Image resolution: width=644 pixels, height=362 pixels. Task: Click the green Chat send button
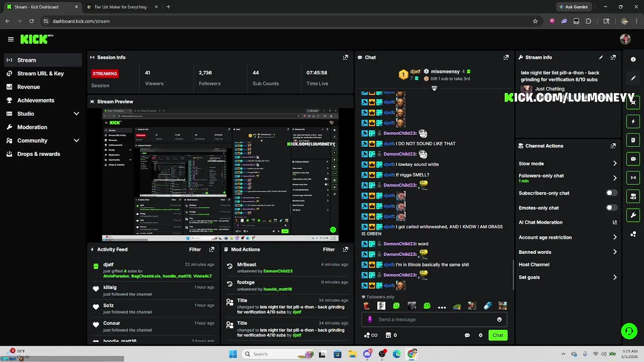[498, 335]
